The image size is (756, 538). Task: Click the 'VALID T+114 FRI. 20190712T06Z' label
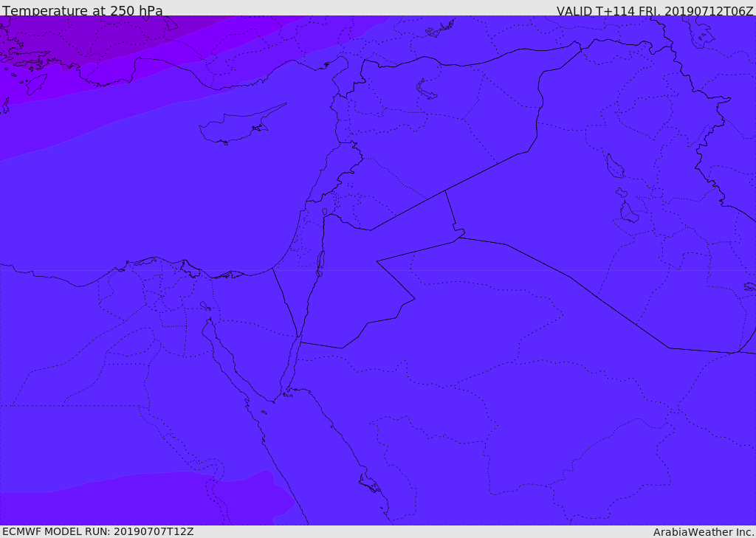(x=655, y=10)
